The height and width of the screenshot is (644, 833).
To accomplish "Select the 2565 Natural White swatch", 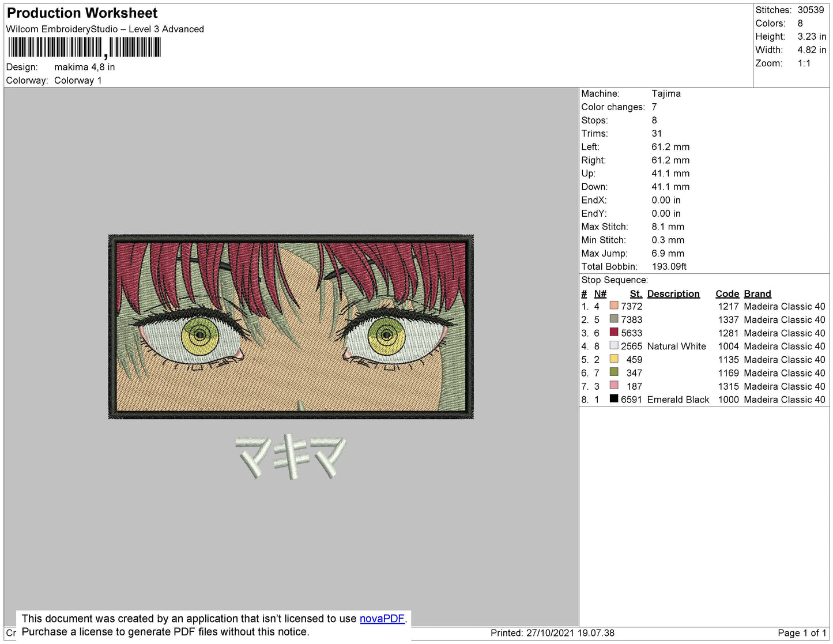I will pos(614,345).
